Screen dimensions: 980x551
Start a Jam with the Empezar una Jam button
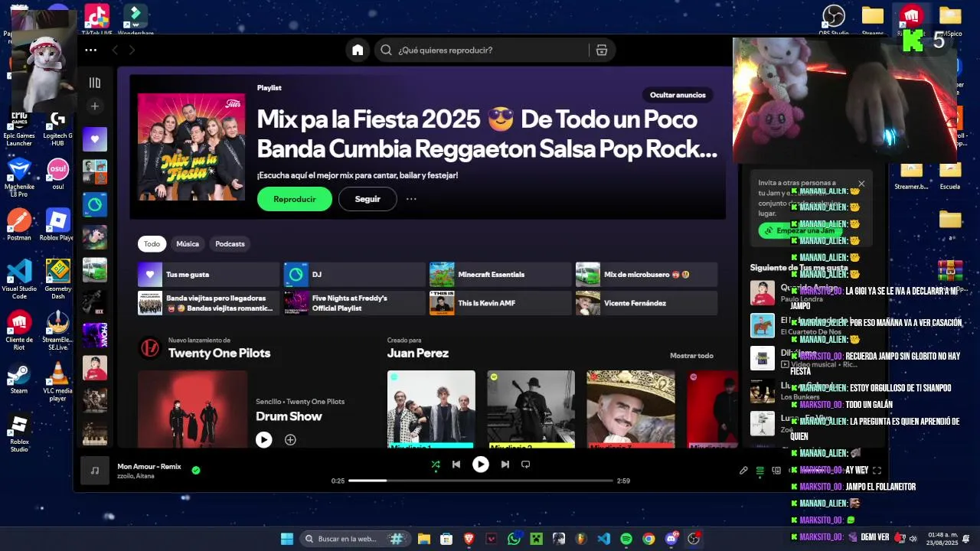click(799, 230)
